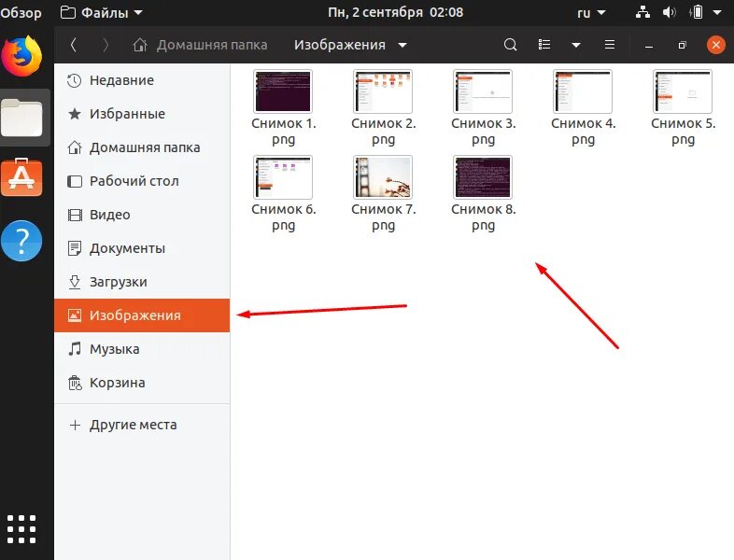Screen dimensions: 734x560
Task: Select Домашняя папка in sidebar
Action: [x=142, y=147]
